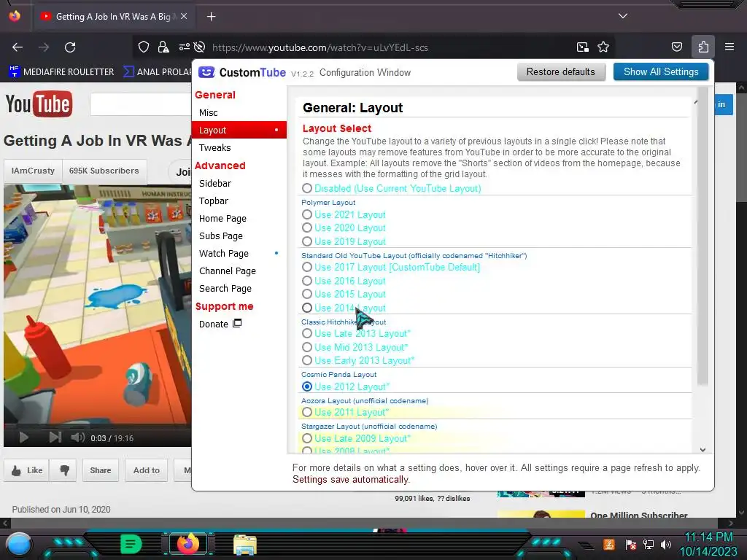
Task: Select the Layout settings section
Action: [239, 130]
